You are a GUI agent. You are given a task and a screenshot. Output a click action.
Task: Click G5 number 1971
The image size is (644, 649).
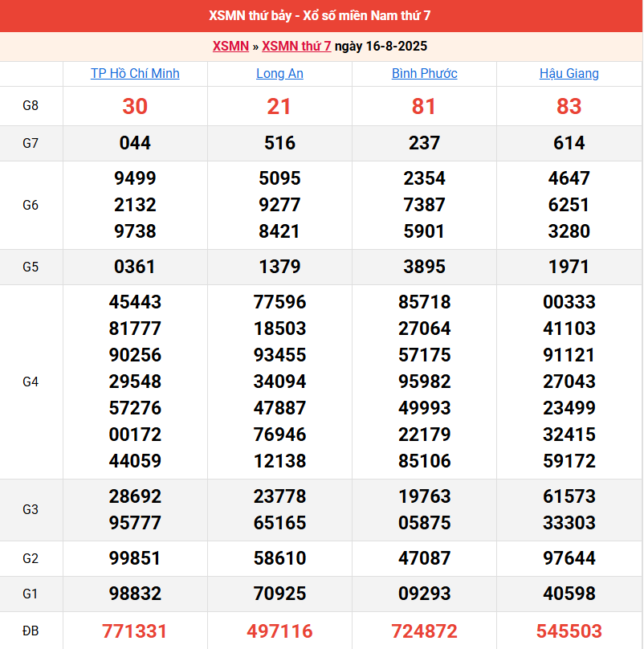569,267
